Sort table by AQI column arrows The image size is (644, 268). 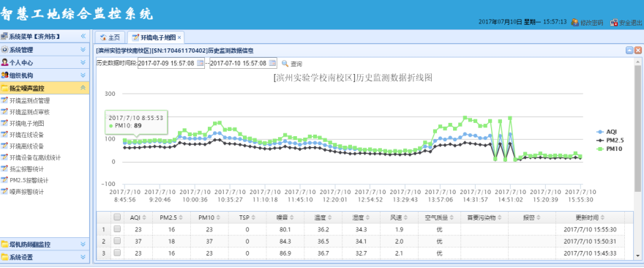coord(144,217)
